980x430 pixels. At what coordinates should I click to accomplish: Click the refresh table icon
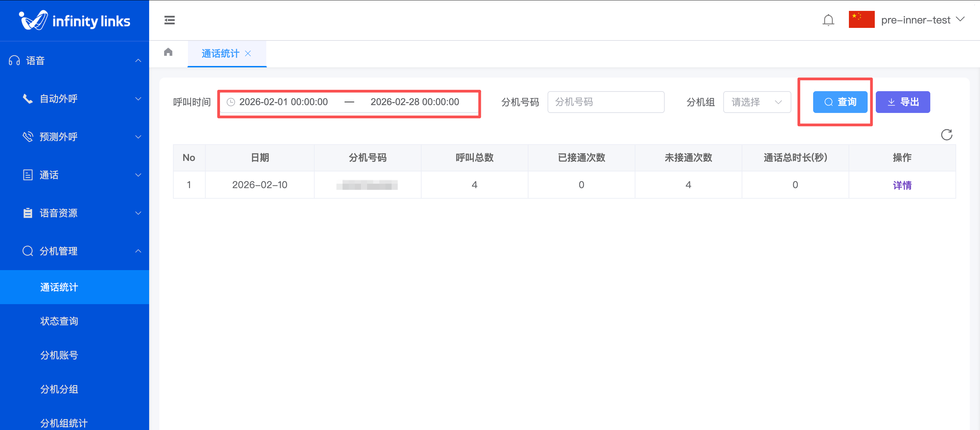pos(947,135)
